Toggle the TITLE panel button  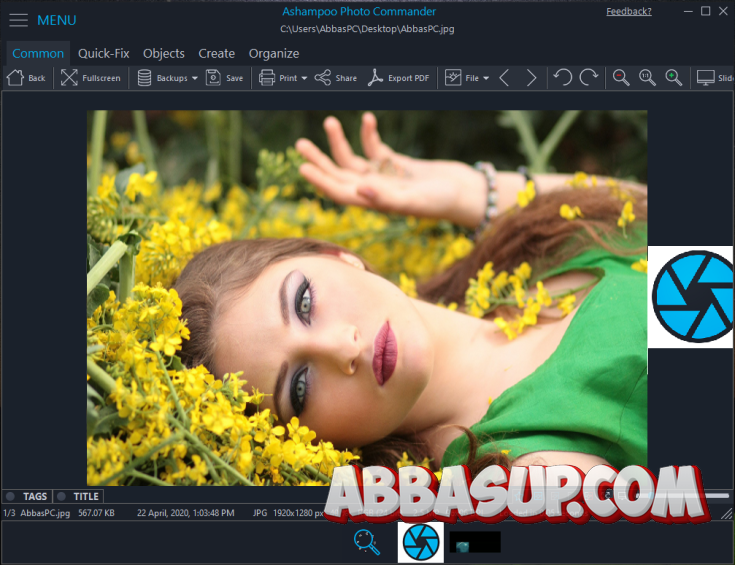tap(78, 496)
